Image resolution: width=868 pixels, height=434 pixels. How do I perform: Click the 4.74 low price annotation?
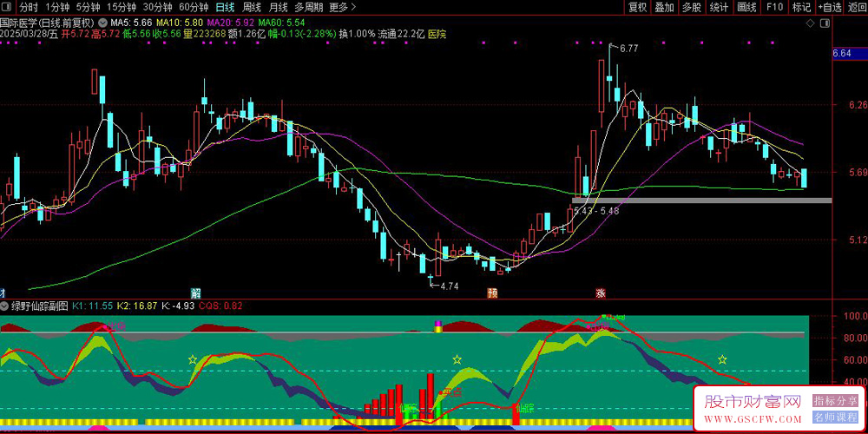[x=450, y=286]
